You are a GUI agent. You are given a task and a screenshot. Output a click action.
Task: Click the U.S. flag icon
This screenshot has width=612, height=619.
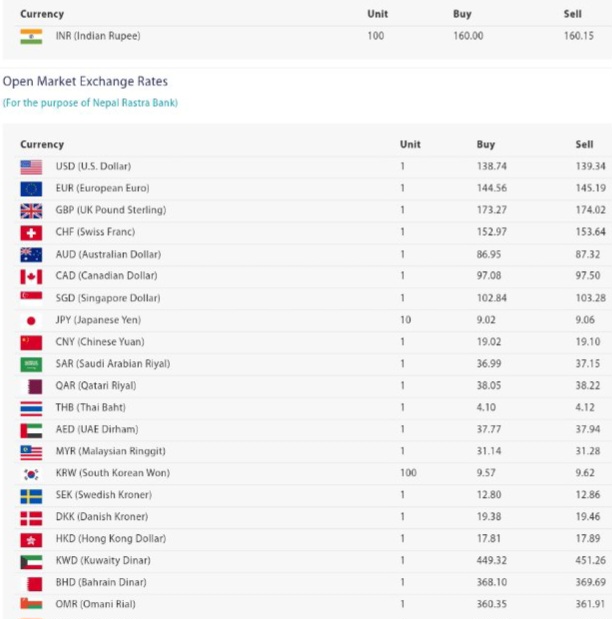[x=31, y=167]
